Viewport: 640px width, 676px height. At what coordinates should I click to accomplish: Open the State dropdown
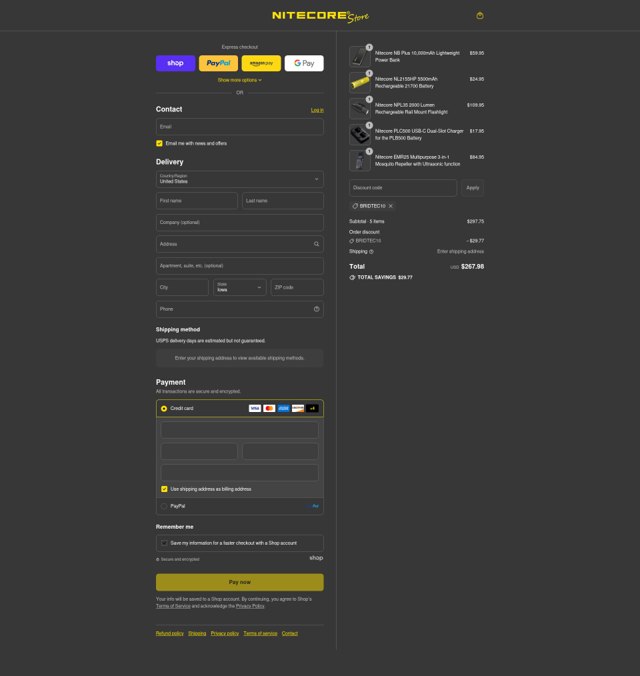coord(240,287)
